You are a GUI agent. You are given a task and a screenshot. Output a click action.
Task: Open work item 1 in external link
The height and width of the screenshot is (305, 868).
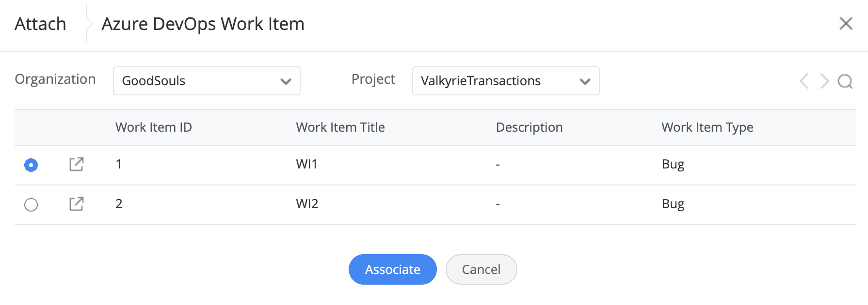coord(76,165)
